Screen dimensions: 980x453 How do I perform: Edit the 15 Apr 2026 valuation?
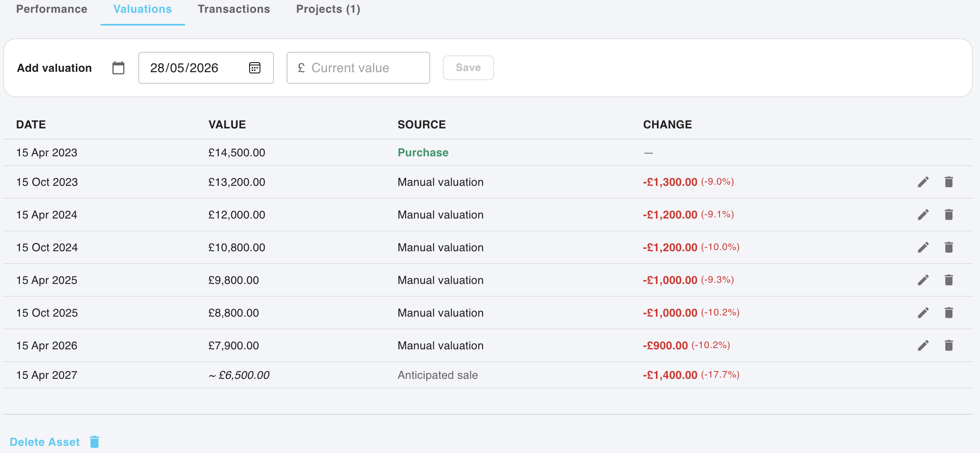tap(923, 346)
